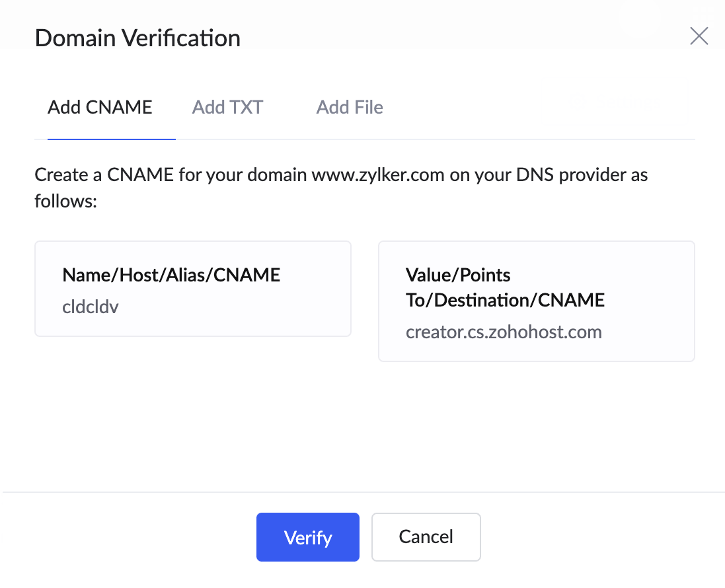This screenshot has width=725, height=588.
Task: Click the blue underline below Add CNAME
Action: 111,139
